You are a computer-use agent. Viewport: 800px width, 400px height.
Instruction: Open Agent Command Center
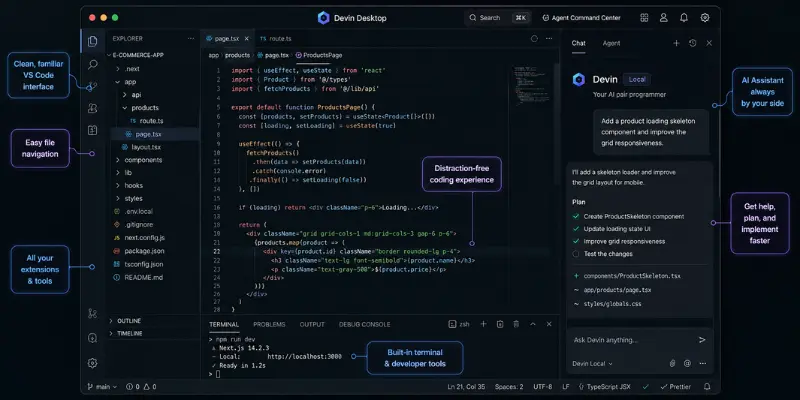(x=582, y=18)
